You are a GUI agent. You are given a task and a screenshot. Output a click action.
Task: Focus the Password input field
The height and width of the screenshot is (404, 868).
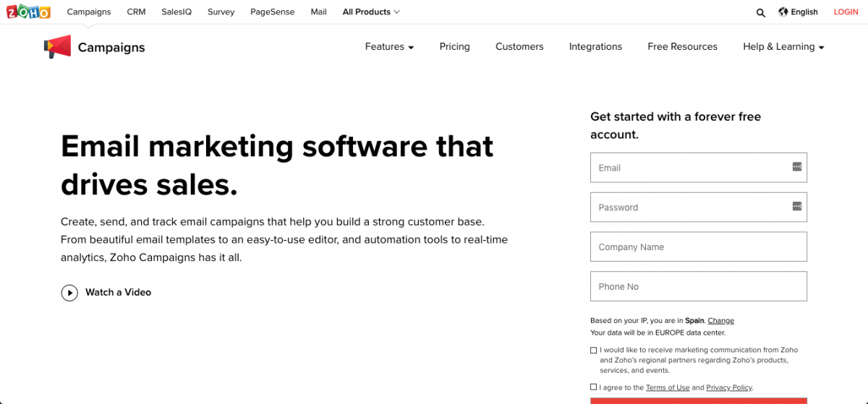click(x=698, y=207)
